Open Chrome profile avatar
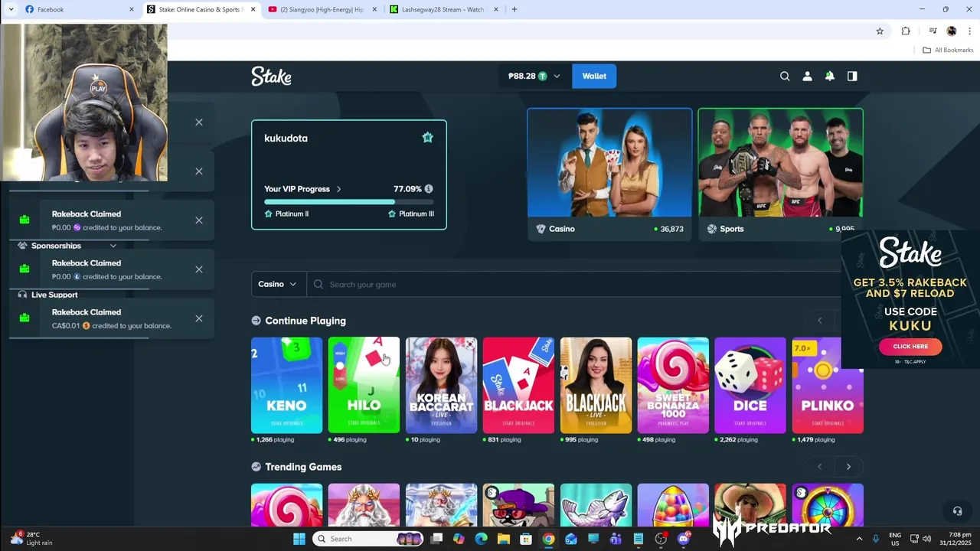The height and width of the screenshot is (551, 980). tap(952, 31)
